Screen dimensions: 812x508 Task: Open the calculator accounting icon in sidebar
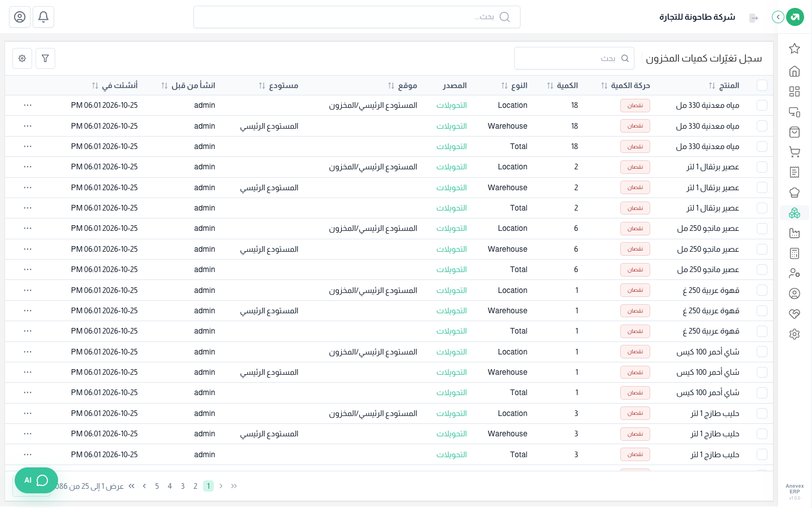(795, 253)
